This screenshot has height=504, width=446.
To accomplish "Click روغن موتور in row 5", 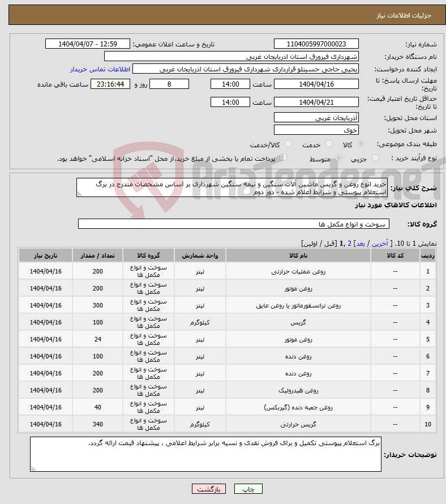I will pos(298,339).
